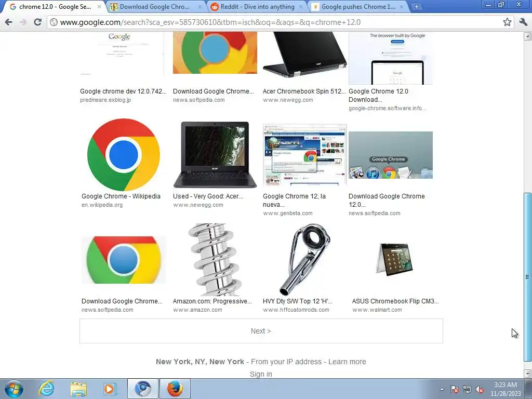This screenshot has height=399, width=532.
Task: Open the Chrome wrench menu
Action: (523, 22)
